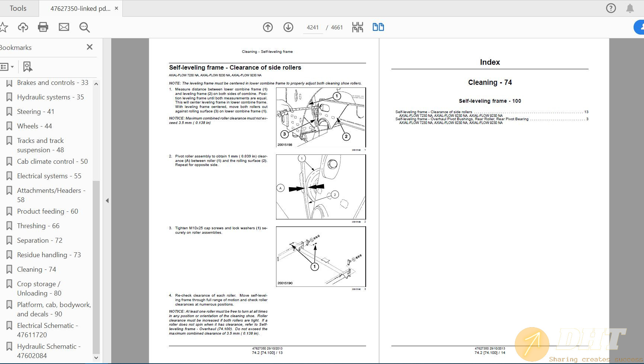Screen dimensions: 644x364
Task: Click the bookmark icon beside Hydraulic systems - 35
Action: tap(9, 97)
